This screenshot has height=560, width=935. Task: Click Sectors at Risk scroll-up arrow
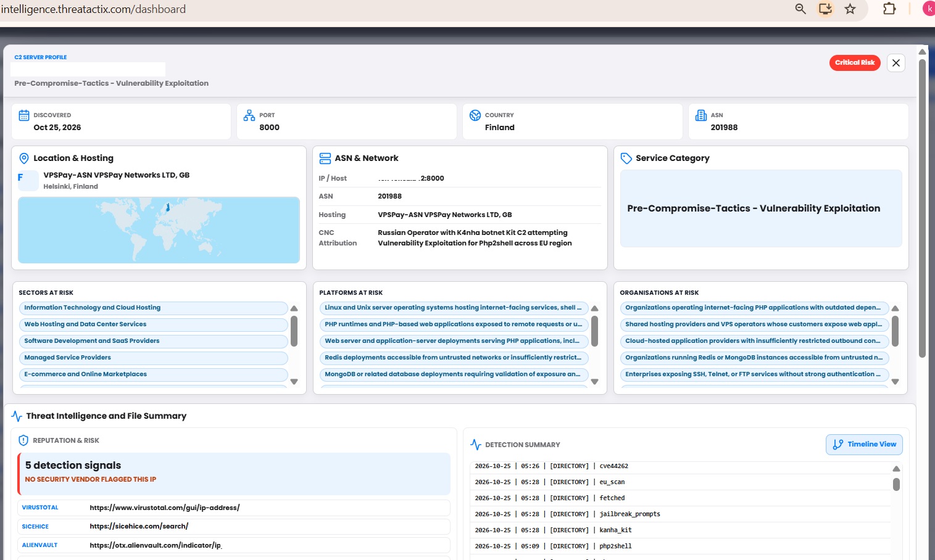click(x=294, y=308)
